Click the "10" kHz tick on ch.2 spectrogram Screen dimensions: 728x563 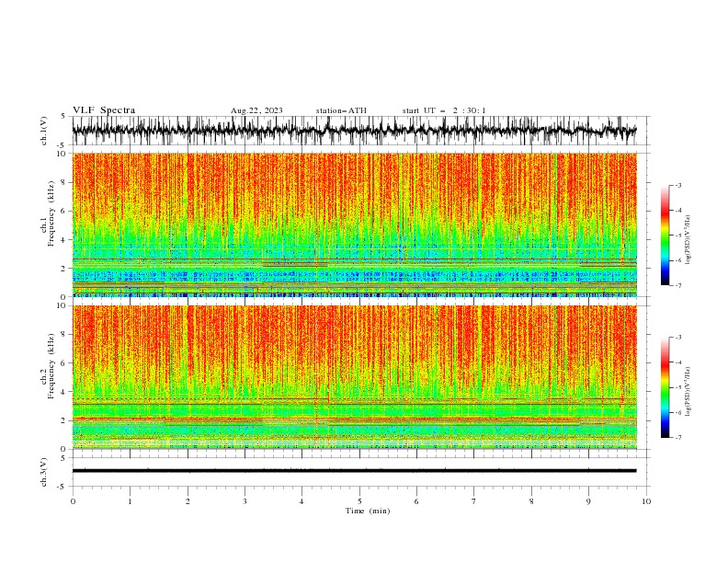click(x=62, y=305)
